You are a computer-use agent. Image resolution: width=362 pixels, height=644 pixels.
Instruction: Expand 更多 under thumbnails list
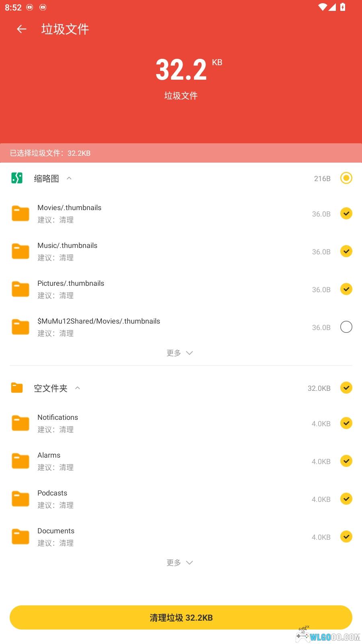pos(180,353)
